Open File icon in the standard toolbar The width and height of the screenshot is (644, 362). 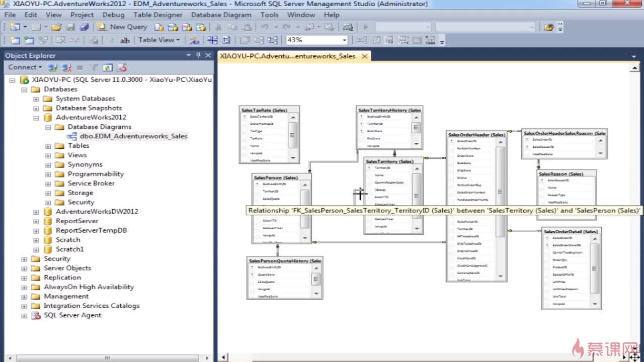pyautogui.click(x=56, y=27)
